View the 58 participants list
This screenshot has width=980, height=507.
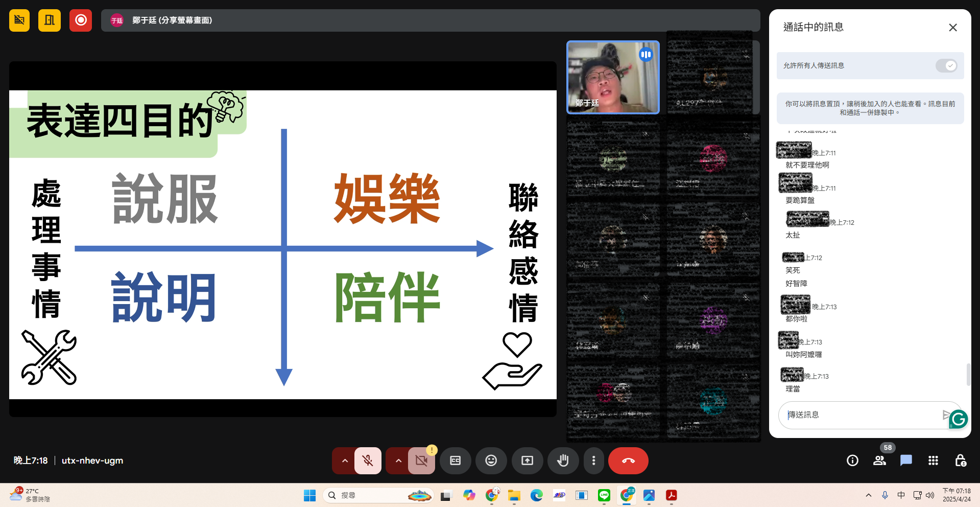(879, 460)
